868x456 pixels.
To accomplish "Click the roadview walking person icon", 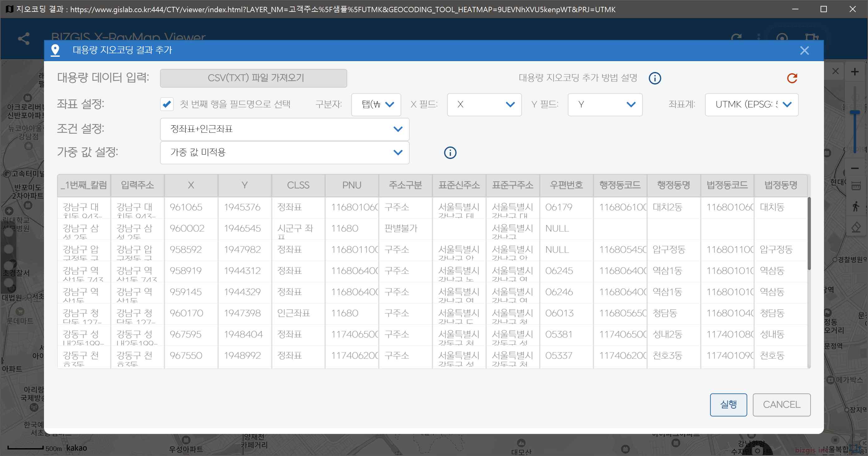I will coord(855,206).
